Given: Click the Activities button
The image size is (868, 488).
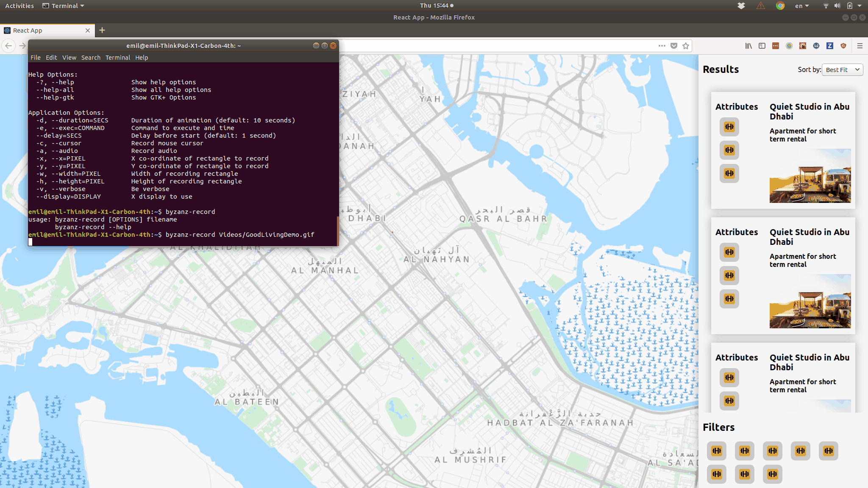Looking at the screenshot, I should 19,6.
